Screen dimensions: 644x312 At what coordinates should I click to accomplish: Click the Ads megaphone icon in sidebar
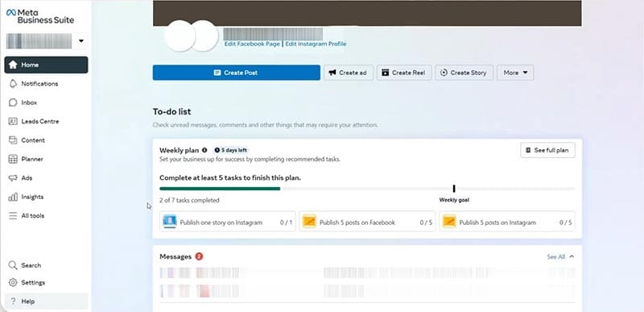[x=13, y=178]
